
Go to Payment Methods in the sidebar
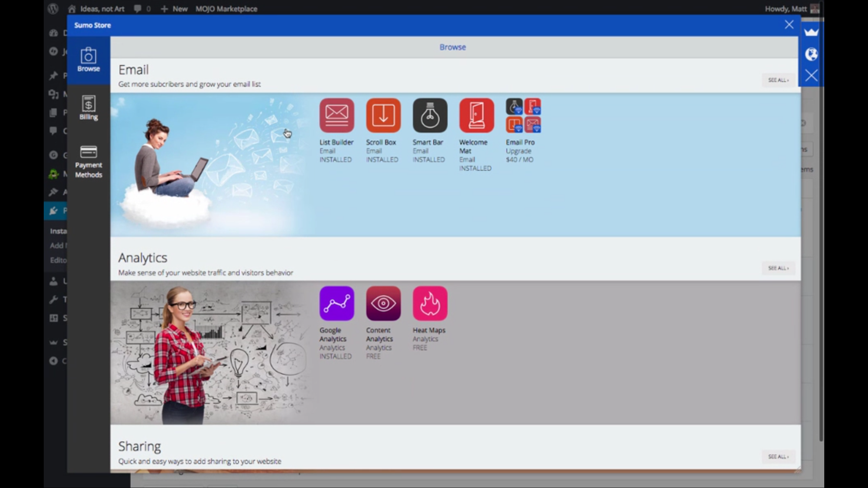coord(88,162)
